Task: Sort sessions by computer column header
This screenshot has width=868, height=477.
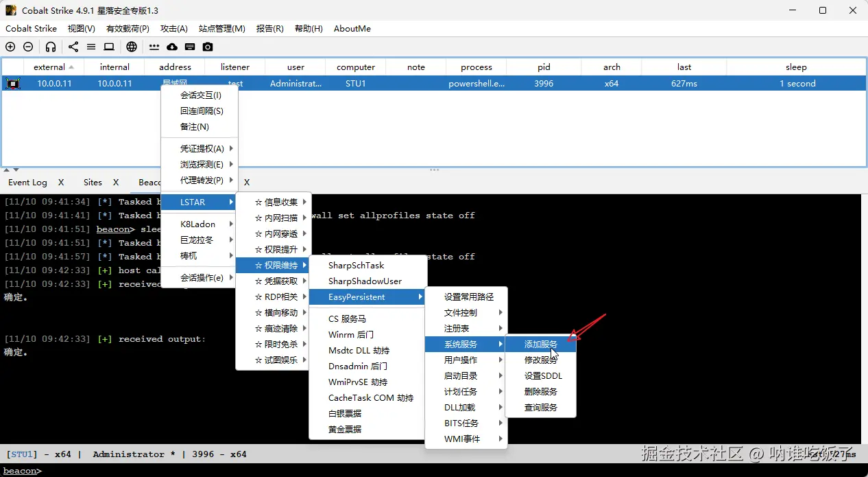Action: 356,67
